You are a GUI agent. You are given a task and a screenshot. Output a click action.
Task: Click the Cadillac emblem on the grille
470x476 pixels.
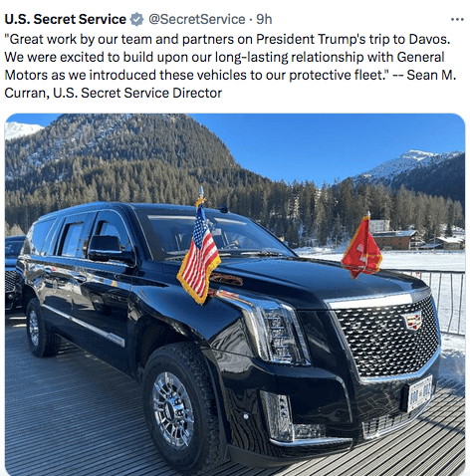pyautogui.click(x=412, y=321)
